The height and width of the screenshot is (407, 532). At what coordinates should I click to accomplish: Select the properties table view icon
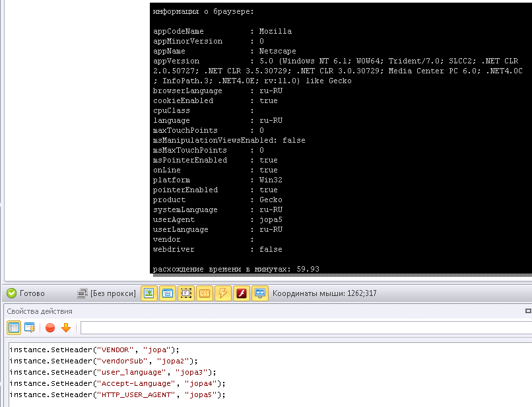[x=14, y=328]
